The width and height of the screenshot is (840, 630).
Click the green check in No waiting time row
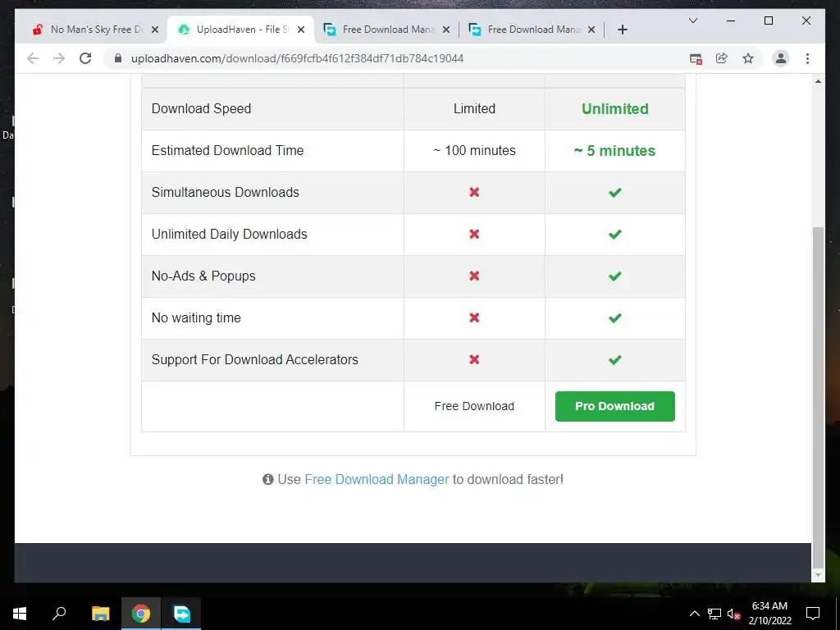pyautogui.click(x=615, y=317)
